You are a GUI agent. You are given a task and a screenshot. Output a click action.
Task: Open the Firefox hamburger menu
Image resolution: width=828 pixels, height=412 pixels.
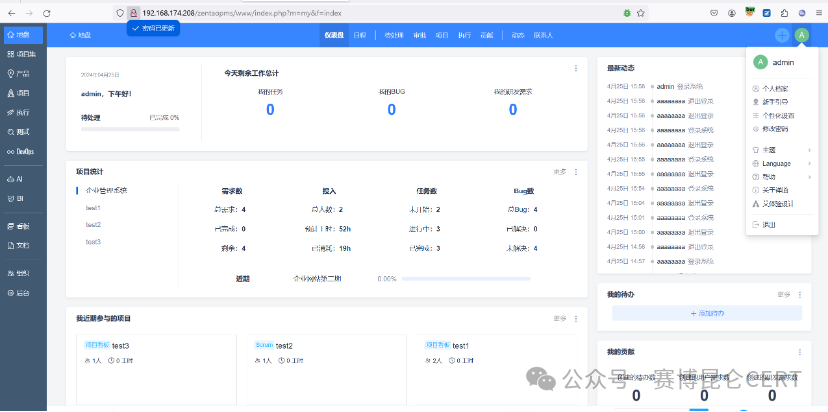(x=818, y=13)
